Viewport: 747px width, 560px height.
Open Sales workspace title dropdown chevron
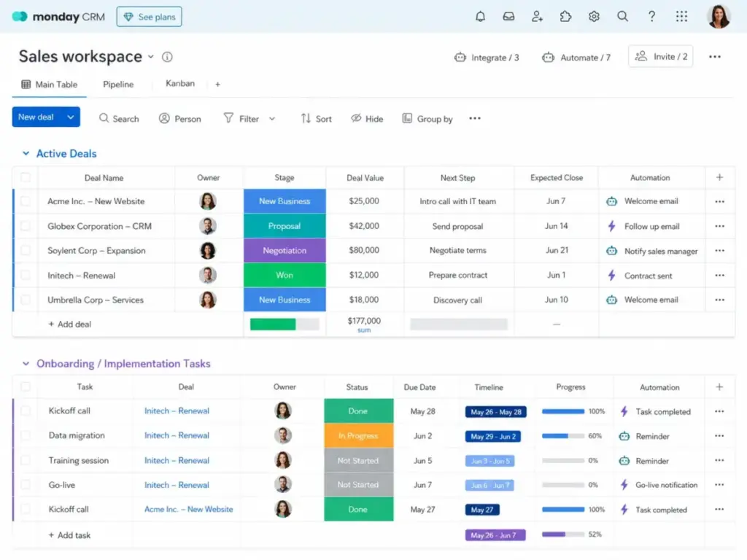(150, 57)
